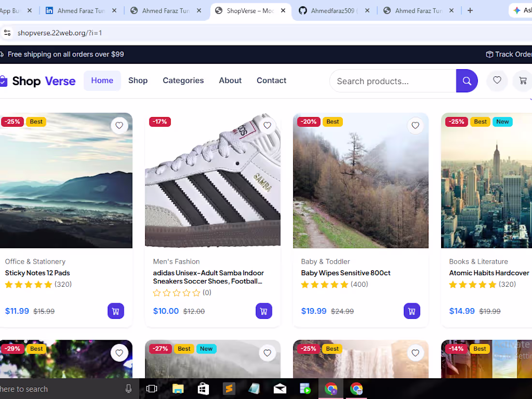Click the Baby Wipes forest image

361,180
